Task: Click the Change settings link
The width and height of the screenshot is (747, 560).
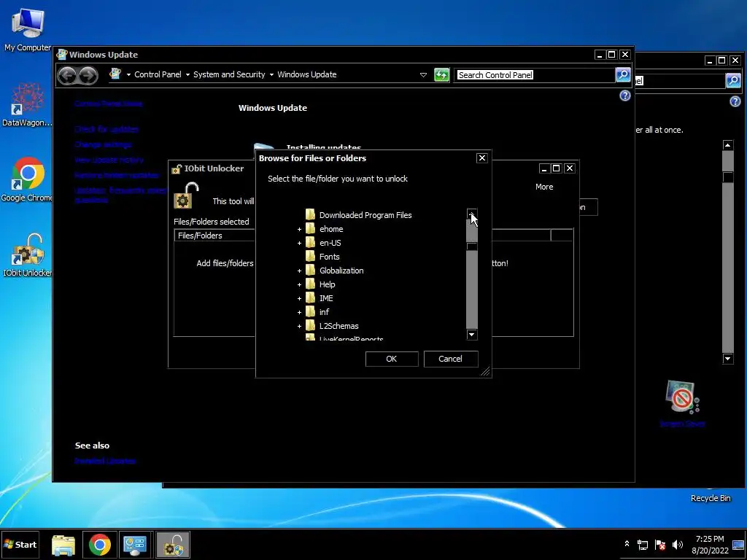Action: (103, 144)
